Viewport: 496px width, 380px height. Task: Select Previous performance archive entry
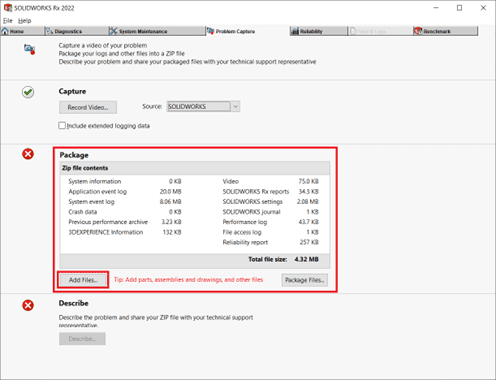click(125, 222)
